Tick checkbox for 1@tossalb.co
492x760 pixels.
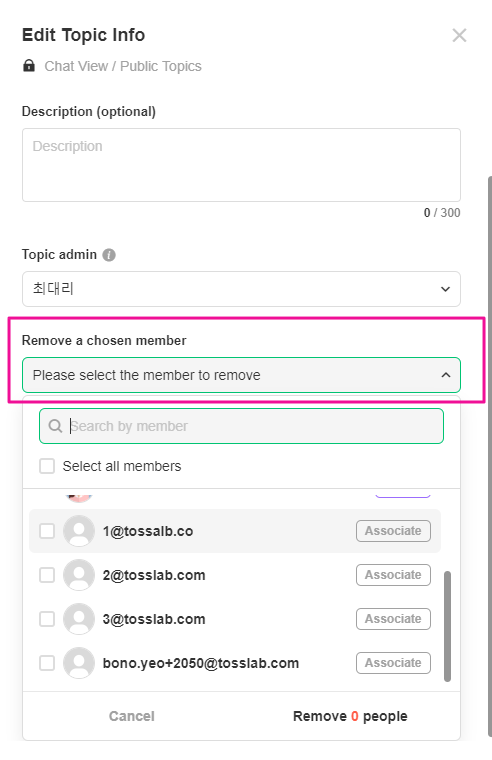pos(47,531)
